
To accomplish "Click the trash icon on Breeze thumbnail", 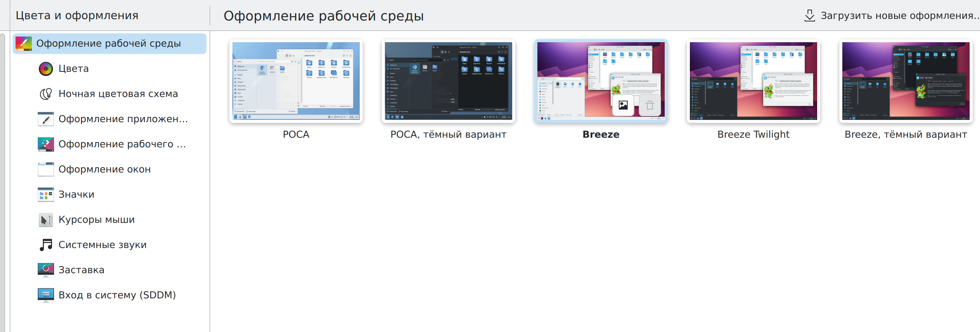I will [650, 105].
